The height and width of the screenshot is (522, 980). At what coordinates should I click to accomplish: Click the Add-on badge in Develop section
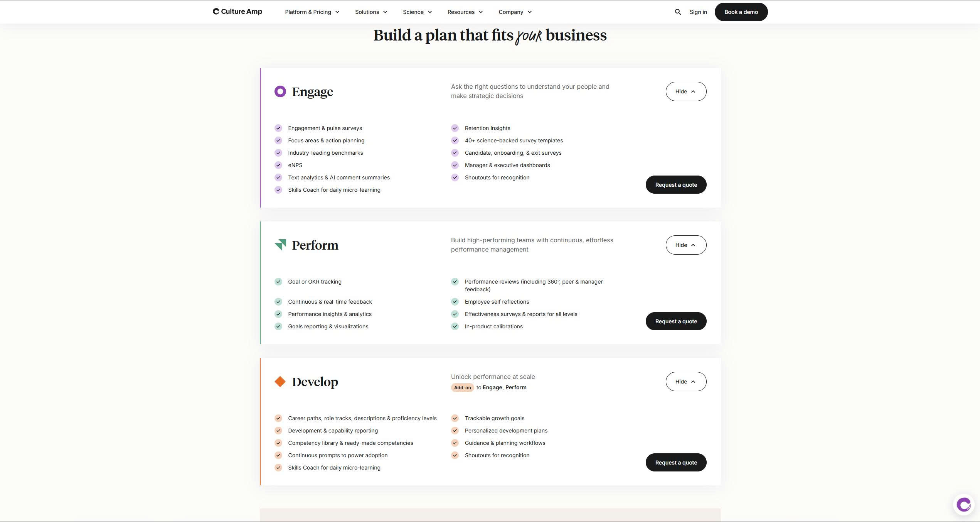(462, 387)
